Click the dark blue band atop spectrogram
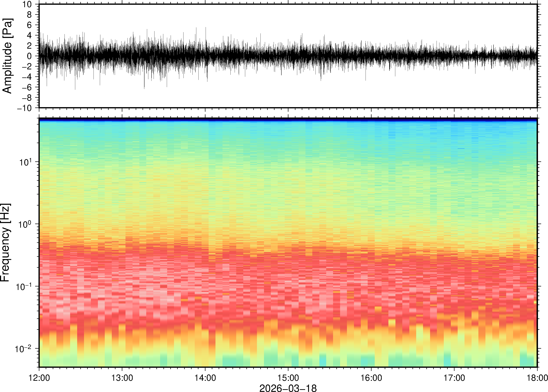This screenshot has width=548, height=392. [x=288, y=119]
